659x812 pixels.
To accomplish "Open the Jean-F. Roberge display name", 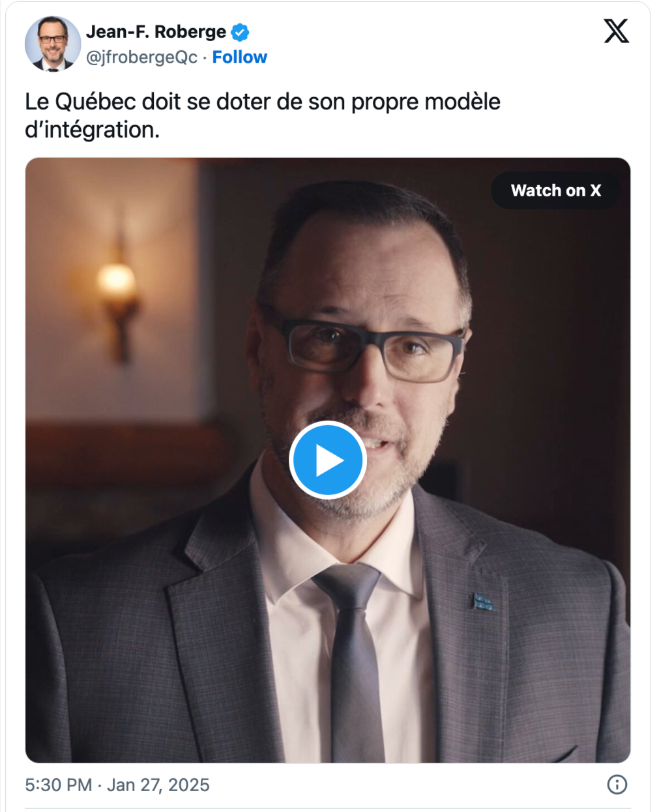I will click(x=156, y=31).
